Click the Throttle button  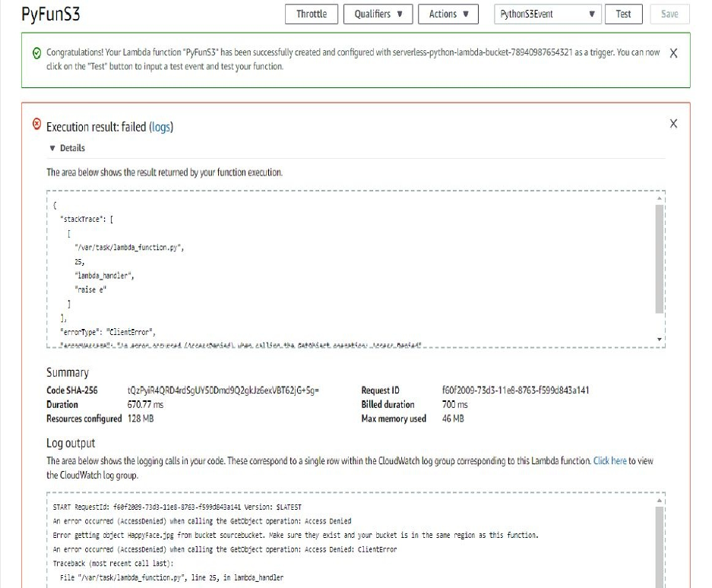(x=312, y=14)
